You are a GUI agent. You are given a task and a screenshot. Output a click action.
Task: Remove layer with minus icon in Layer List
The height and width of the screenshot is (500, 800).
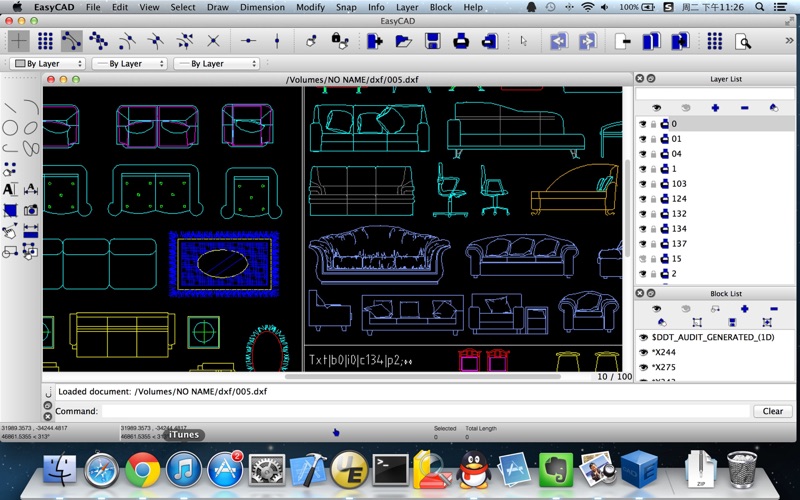coord(744,108)
